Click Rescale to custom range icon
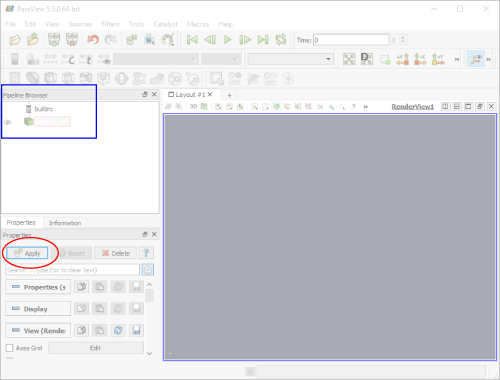 (x=68, y=59)
